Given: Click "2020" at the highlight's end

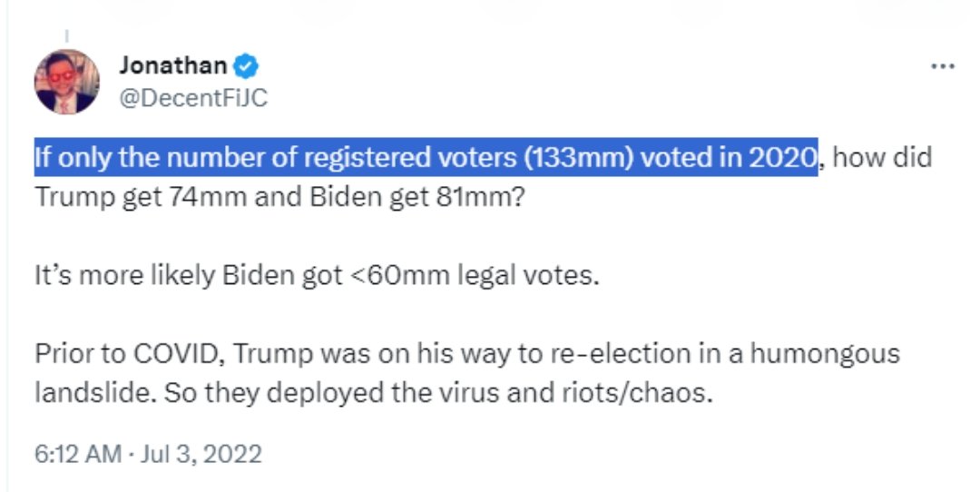Looking at the screenshot, I should [783, 159].
